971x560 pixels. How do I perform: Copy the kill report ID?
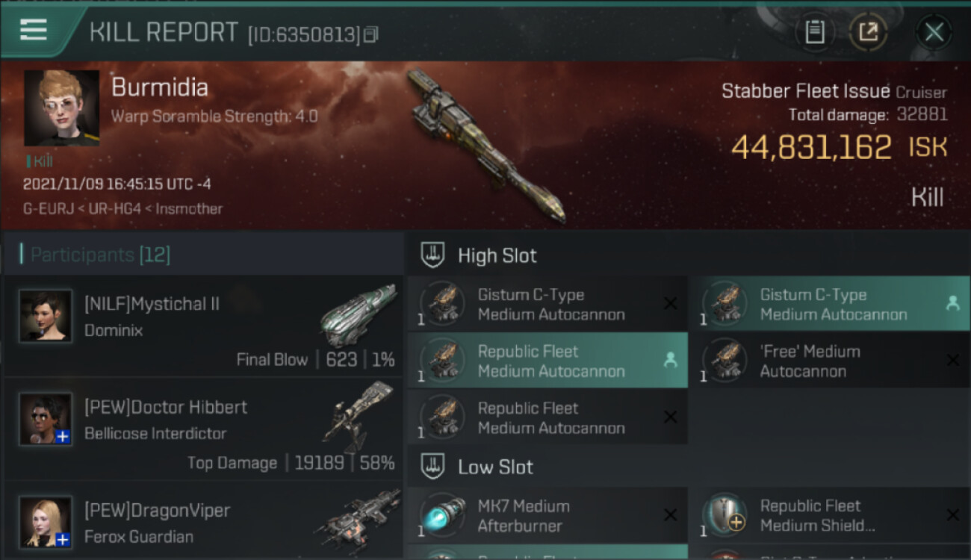coord(371,34)
